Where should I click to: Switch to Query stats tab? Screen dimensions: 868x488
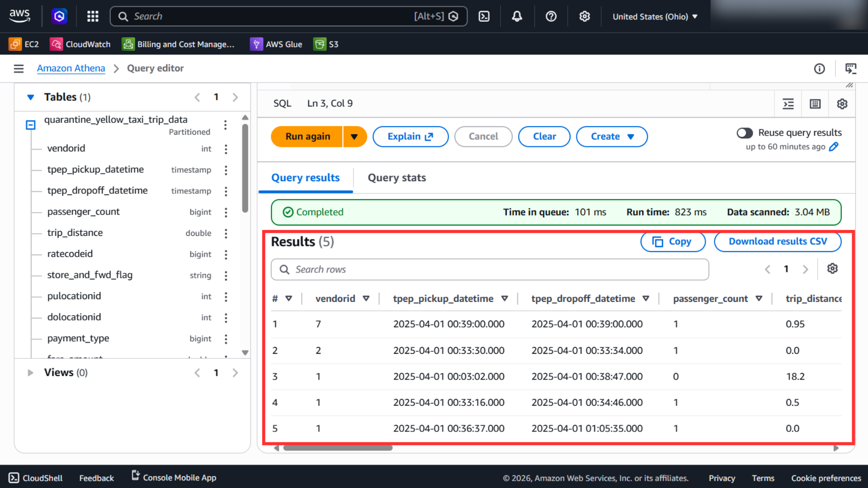click(x=396, y=178)
